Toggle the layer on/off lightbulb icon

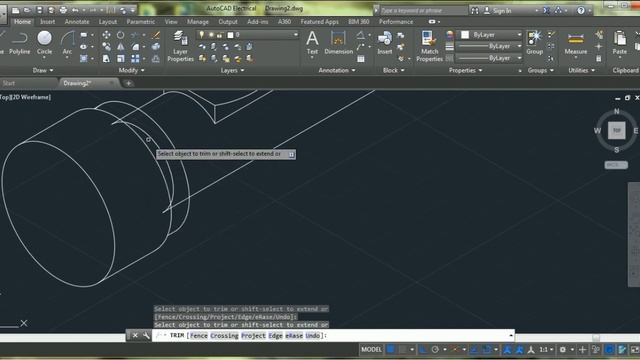coord(202,35)
